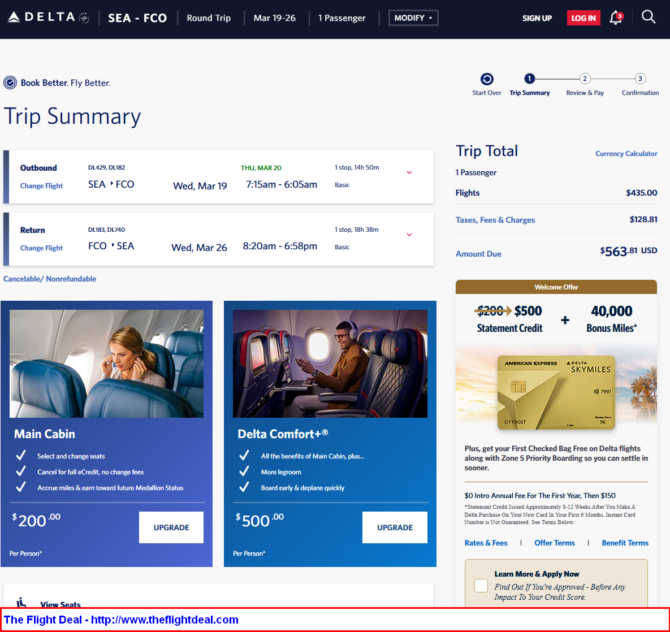Click the Book Better Fly Better logo icon

[x=10, y=83]
